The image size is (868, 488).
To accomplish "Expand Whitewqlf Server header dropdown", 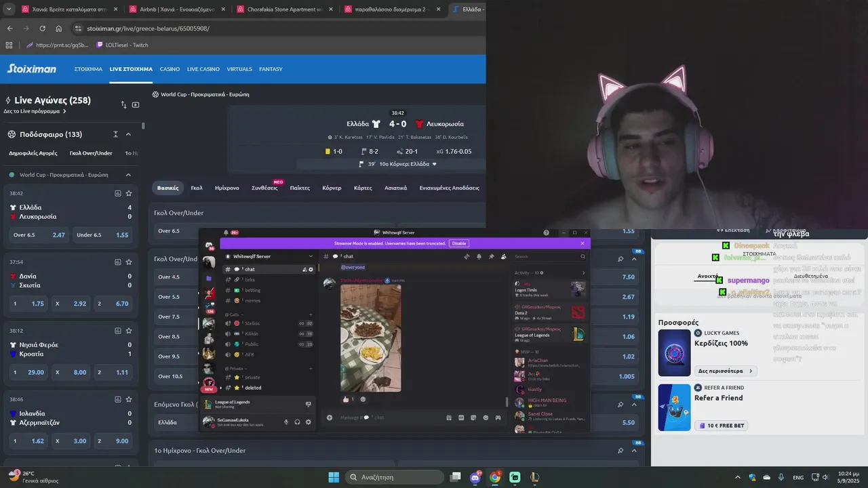I will (x=311, y=256).
